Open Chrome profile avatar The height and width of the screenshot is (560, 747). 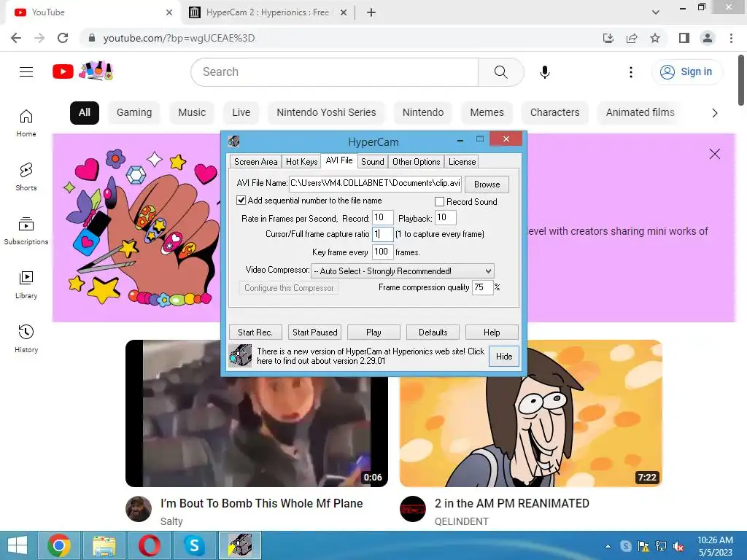pos(708,38)
